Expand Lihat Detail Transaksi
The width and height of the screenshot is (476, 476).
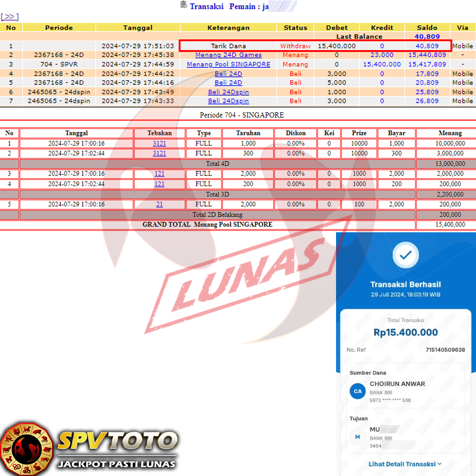[x=405, y=464]
